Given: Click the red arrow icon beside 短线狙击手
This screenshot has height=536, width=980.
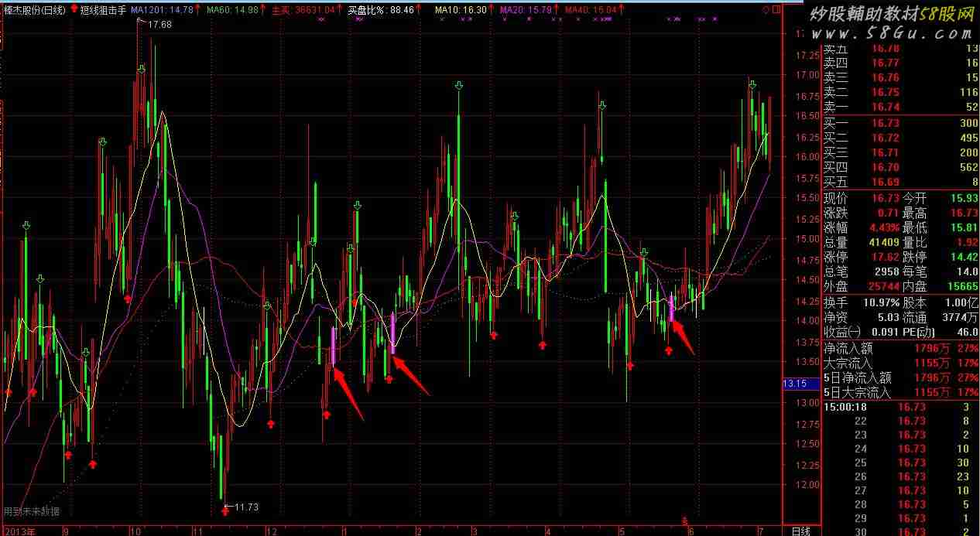Looking at the screenshot, I should [74, 10].
